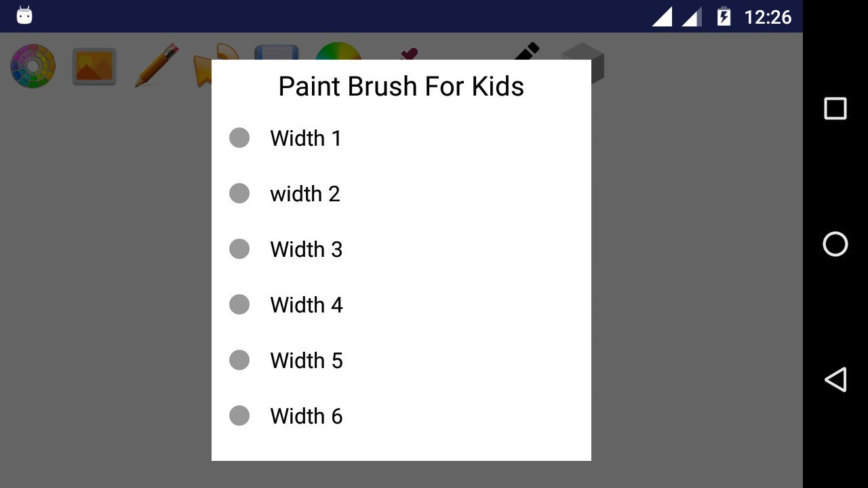Enable the Width 5 radio button
The width and height of the screenshot is (868, 488).
coord(239,360)
